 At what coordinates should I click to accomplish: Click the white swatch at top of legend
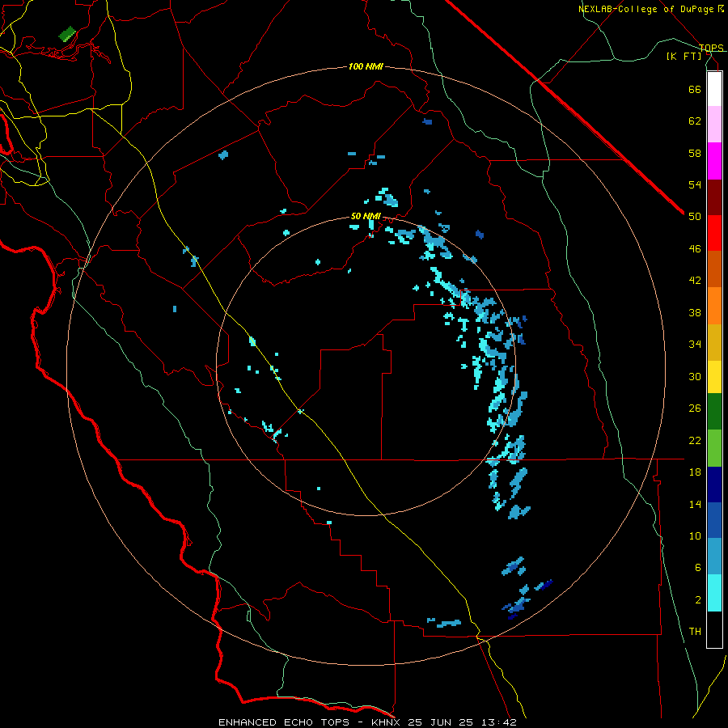[x=714, y=89]
